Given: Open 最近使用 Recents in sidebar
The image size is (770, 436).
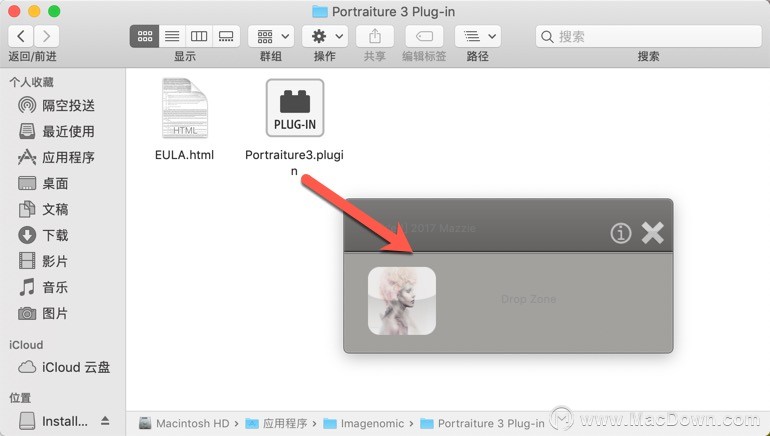Looking at the screenshot, I should [x=56, y=131].
